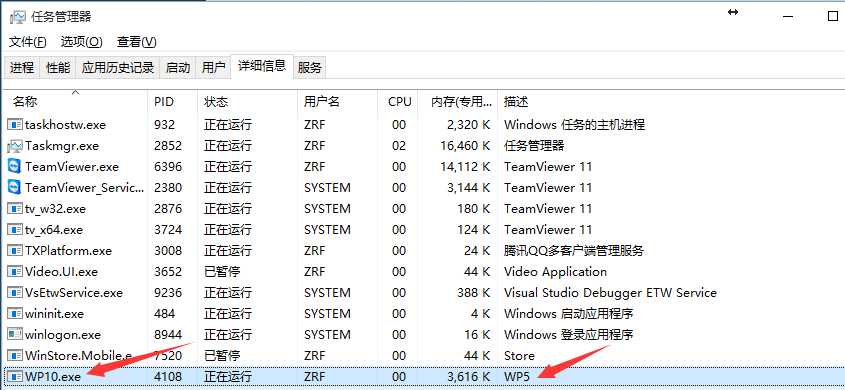Click PID 4108 in the WP10 row
The image size is (845, 390).
pyautogui.click(x=168, y=377)
